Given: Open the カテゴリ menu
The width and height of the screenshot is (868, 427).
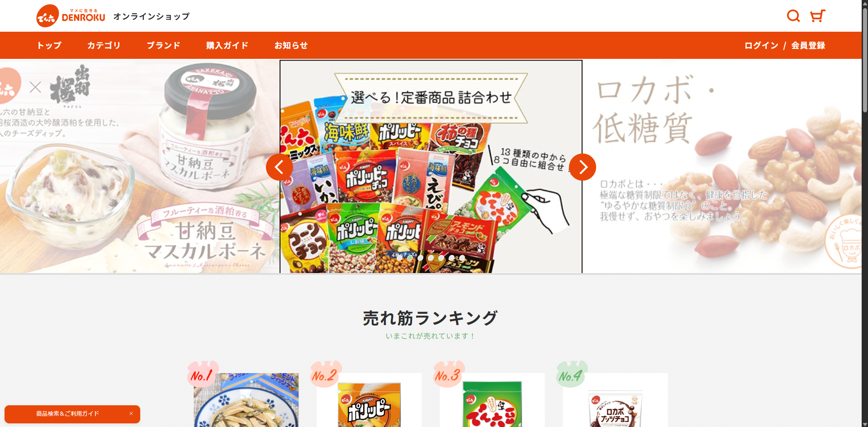Looking at the screenshot, I should coord(104,45).
